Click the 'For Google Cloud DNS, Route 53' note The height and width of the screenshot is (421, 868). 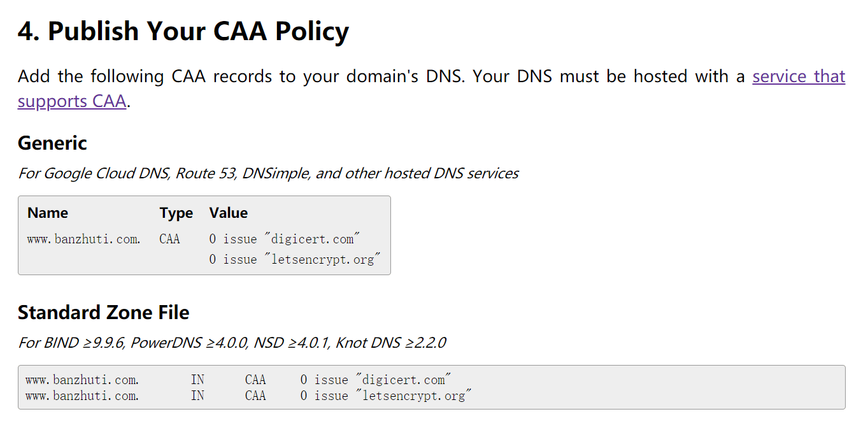tap(268, 173)
